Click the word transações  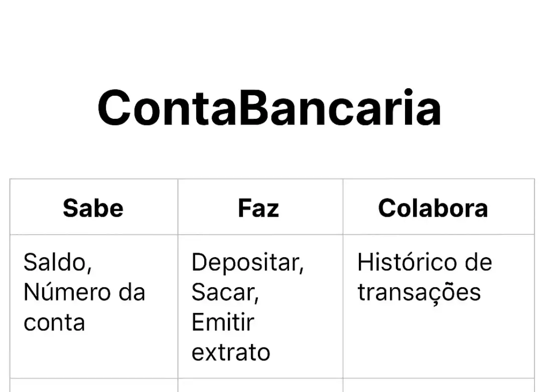[x=419, y=292]
